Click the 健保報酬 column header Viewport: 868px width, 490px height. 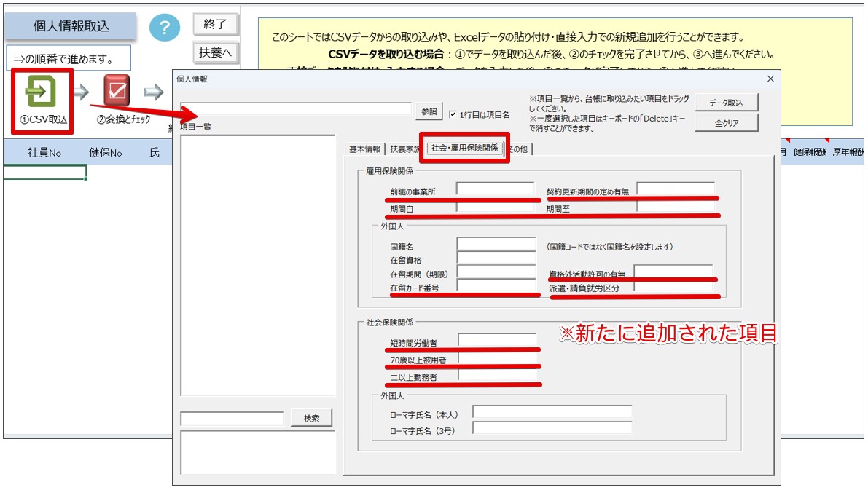coord(809,152)
